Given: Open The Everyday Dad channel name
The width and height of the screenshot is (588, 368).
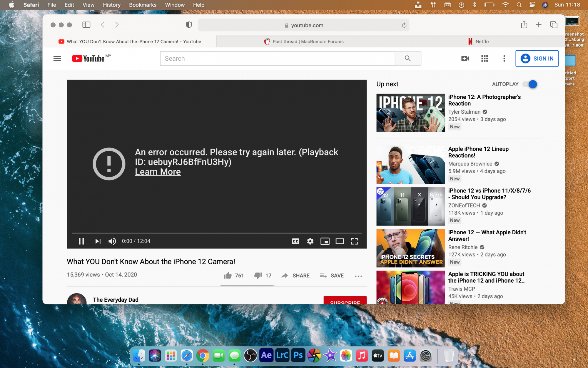Looking at the screenshot, I should point(116,300).
